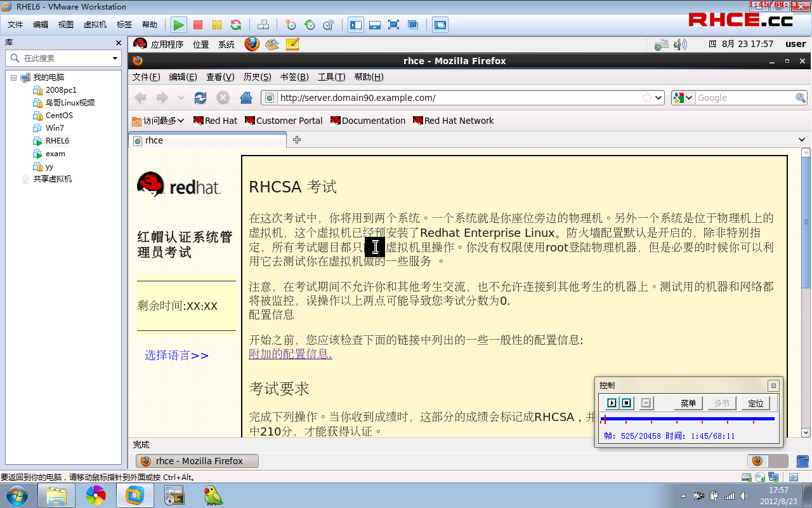Toggle the library sidebar view icon
Image resolution: width=812 pixels, height=508 pixels.
click(356, 25)
